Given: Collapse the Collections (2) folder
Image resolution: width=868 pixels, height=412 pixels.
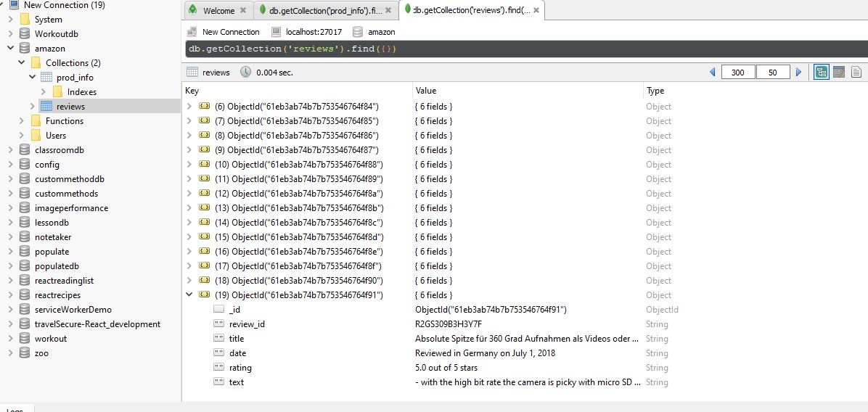Looking at the screenshot, I should coord(22,62).
